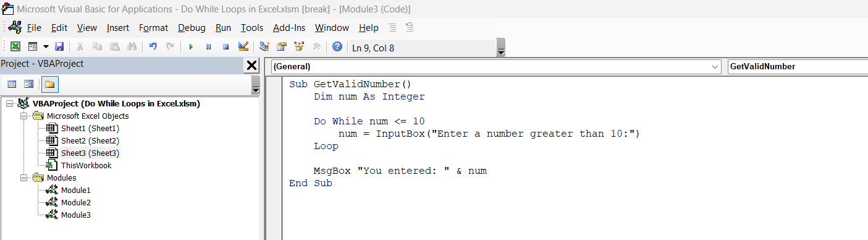
Task: Click the View Code button in Project pane
Action: (12, 84)
